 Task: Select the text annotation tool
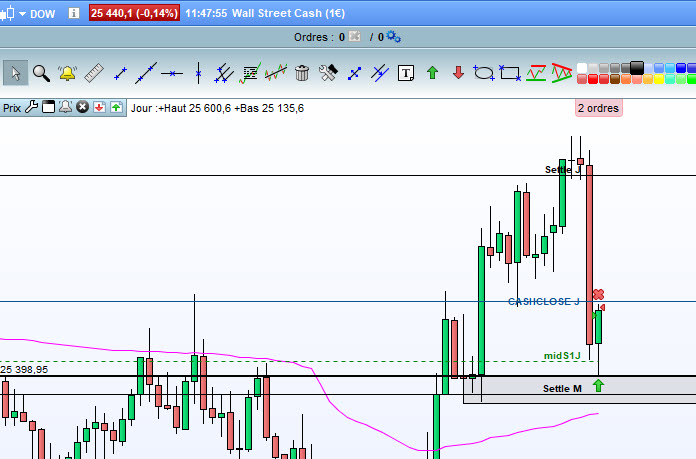pos(406,73)
